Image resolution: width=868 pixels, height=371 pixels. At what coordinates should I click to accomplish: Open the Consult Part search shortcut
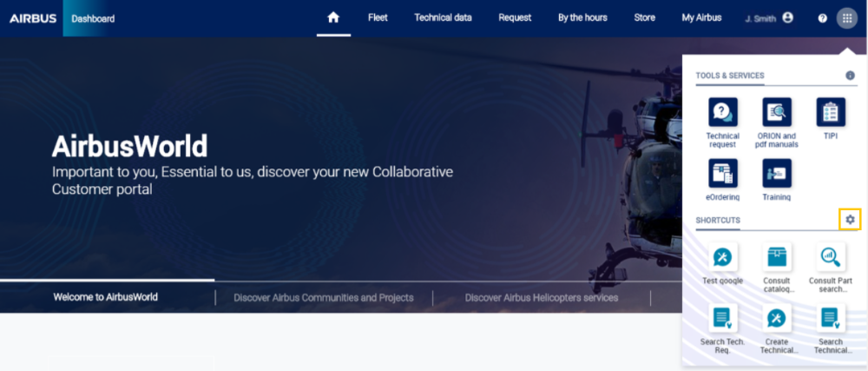click(x=831, y=268)
